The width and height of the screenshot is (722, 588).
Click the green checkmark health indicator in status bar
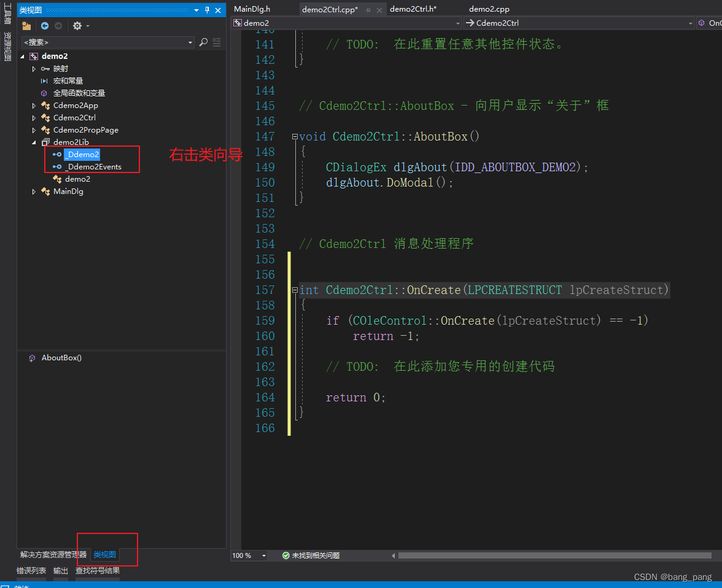(286, 555)
